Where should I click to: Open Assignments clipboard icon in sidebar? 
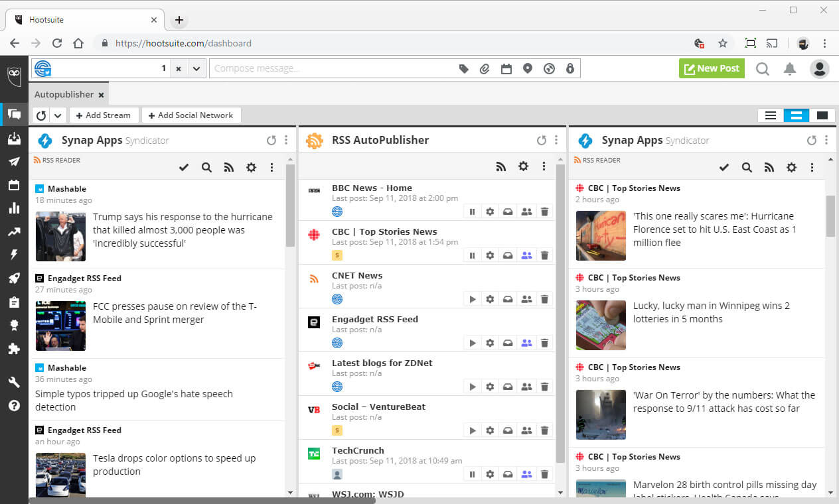point(14,302)
